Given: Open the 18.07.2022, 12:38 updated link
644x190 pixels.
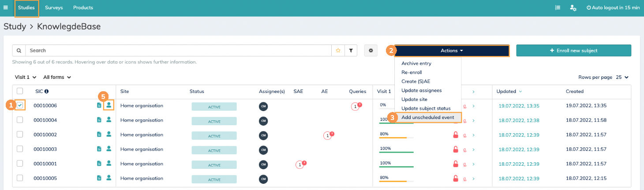Looking at the screenshot, I should click(x=519, y=120).
